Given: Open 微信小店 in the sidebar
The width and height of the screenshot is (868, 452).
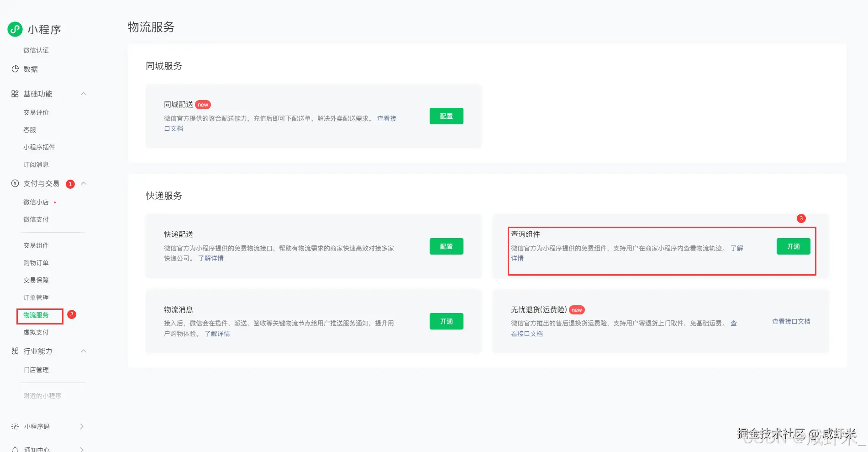Looking at the screenshot, I should click(36, 202).
